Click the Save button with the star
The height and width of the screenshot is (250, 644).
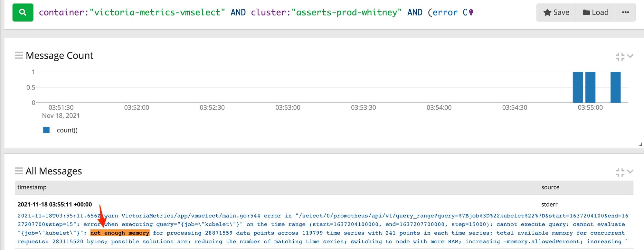pos(556,13)
